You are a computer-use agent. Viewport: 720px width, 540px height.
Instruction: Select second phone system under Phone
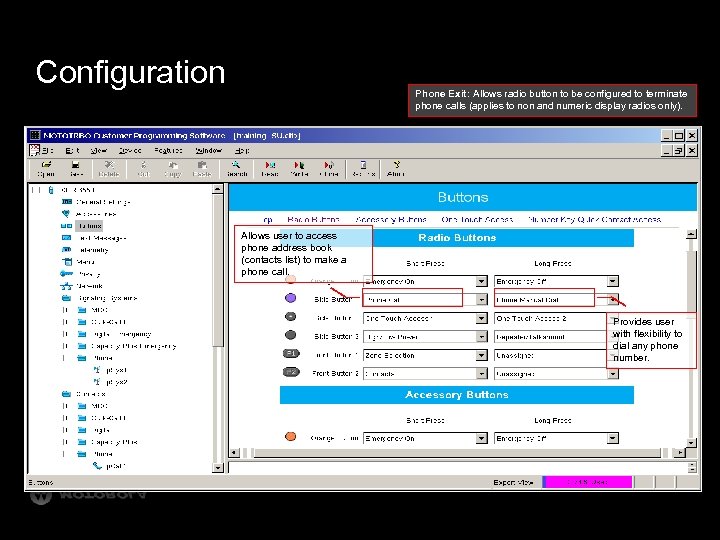116,382
